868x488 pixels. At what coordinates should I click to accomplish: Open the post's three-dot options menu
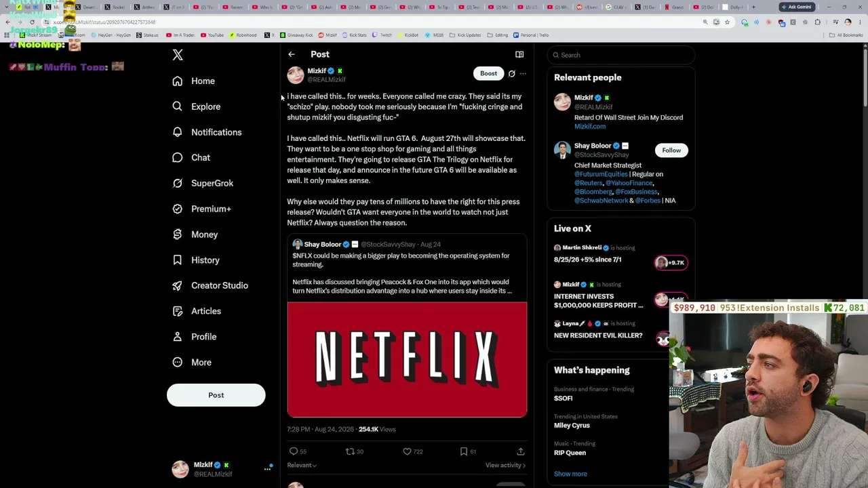click(x=523, y=73)
